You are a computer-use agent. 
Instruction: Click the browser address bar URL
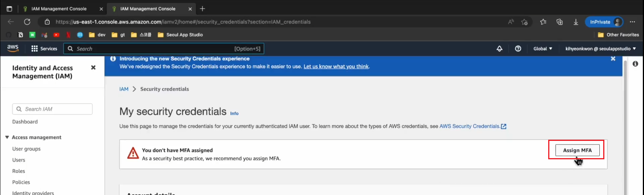[x=183, y=22]
